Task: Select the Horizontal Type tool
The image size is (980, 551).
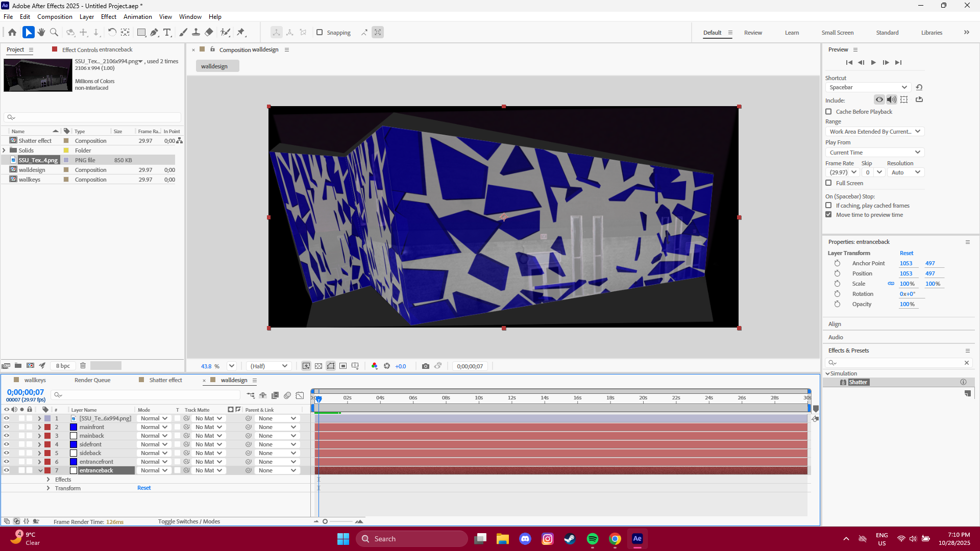Action: coord(167,32)
